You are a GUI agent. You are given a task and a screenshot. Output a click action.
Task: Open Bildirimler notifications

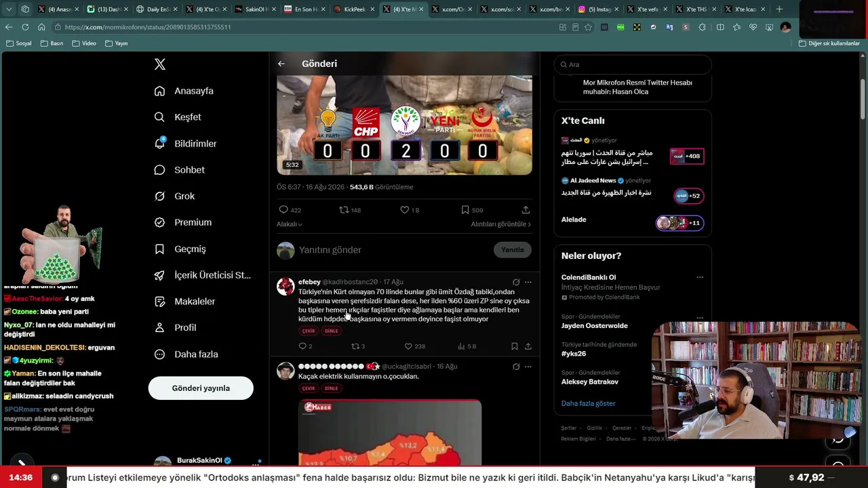pyautogui.click(x=185, y=144)
